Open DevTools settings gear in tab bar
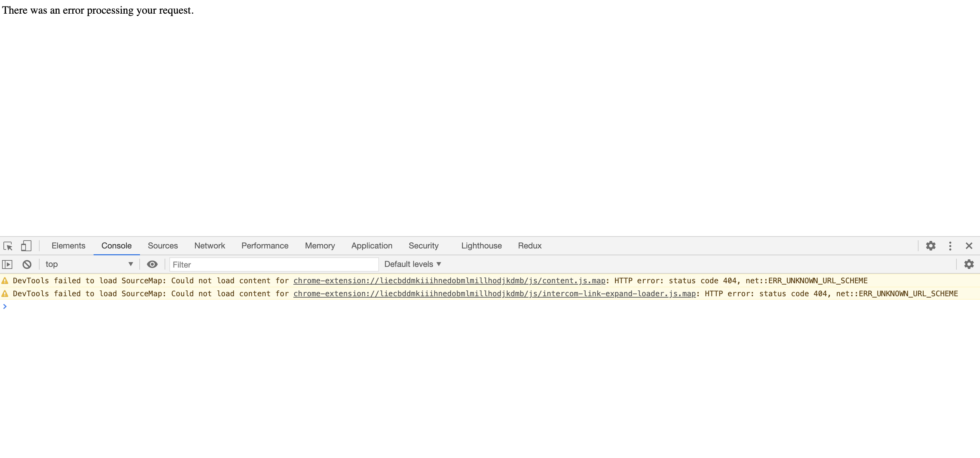Screen dimensions: 980x458 tap(930, 246)
